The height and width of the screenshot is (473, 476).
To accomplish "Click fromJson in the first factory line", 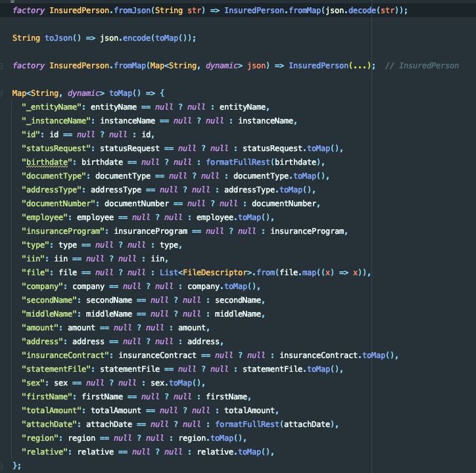I will (132, 11).
